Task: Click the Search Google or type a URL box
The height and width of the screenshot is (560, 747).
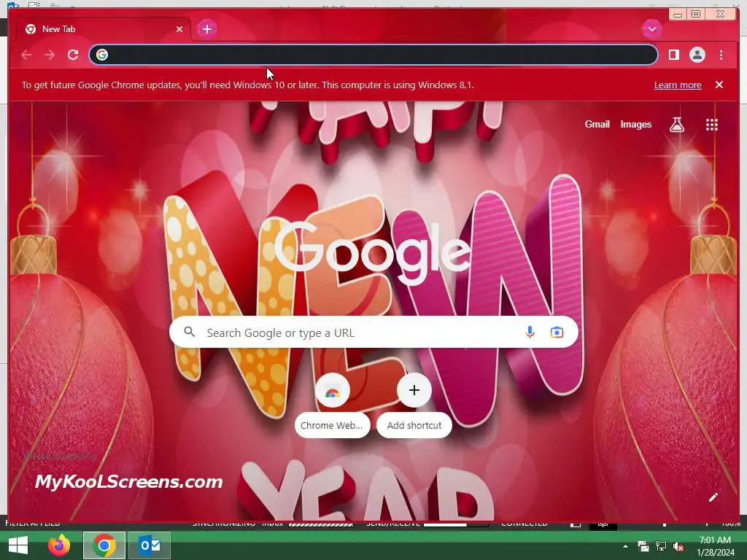Action: tap(373, 332)
